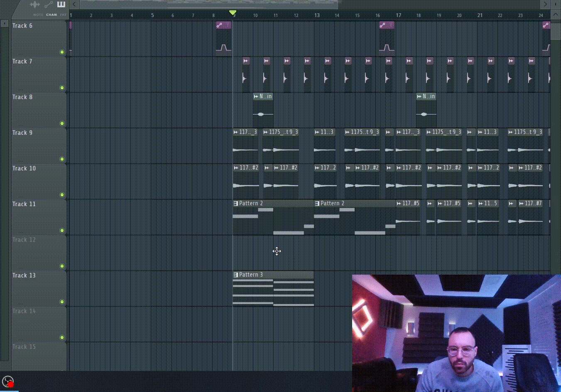
Task: Switch to the NOTE tab
Action: point(38,15)
